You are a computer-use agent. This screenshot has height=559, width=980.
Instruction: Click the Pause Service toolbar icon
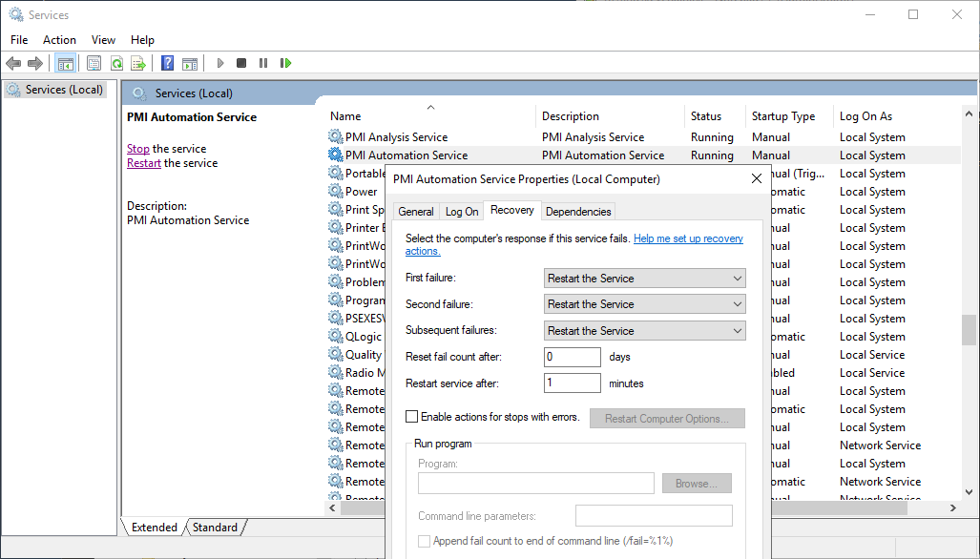point(263,63)
